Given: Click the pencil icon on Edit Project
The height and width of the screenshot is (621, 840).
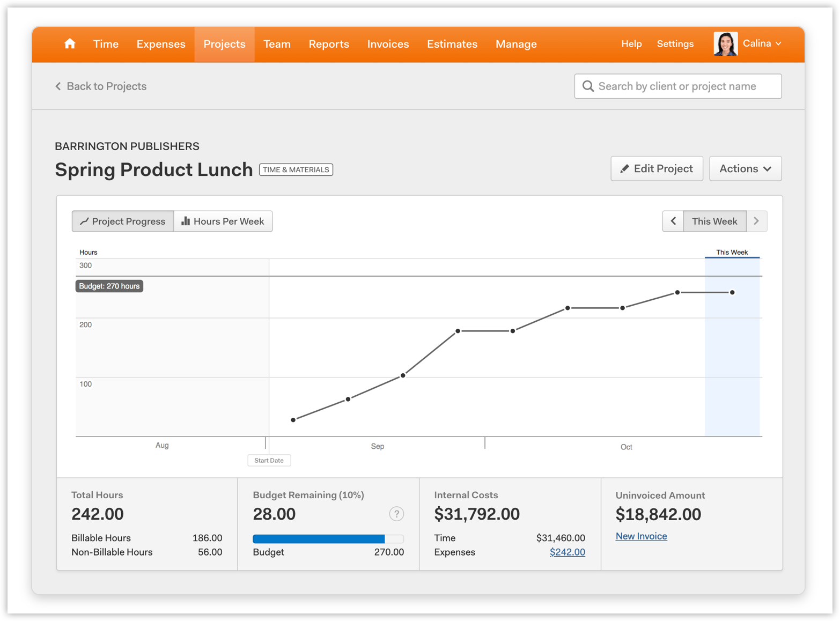Looking at the screenshot, I should (x=625, y=168).
